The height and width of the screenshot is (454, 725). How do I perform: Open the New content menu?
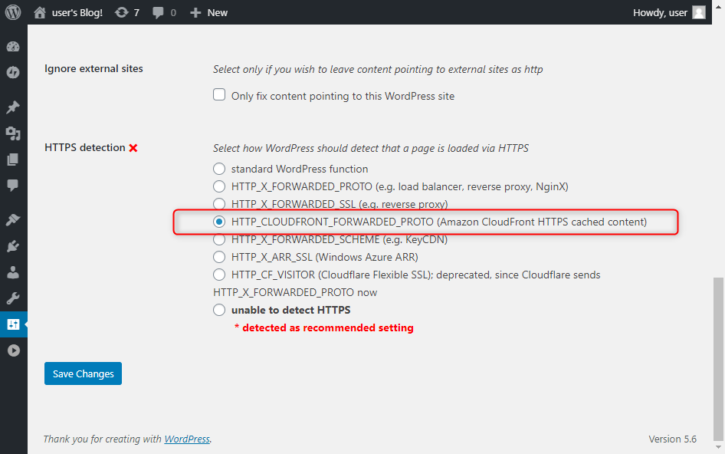point(209,12)
